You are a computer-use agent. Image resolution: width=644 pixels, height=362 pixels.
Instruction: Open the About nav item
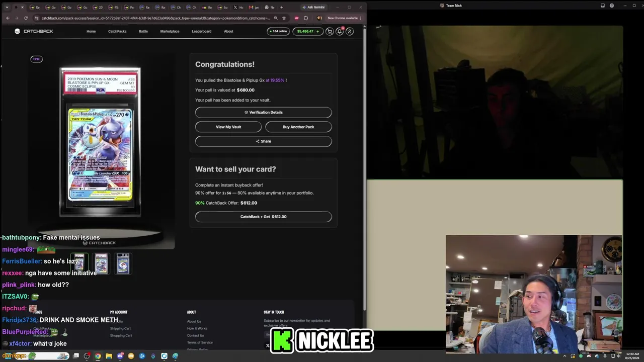228,31
